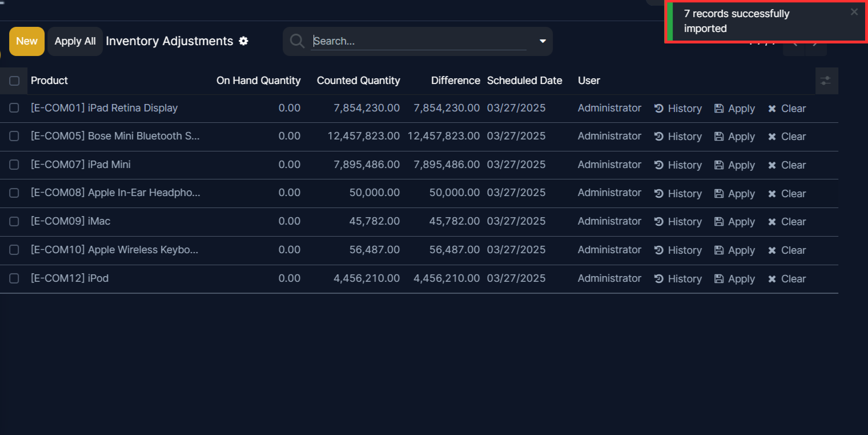Clear count for Apple Wireless Keyboard row
Viewport: 868px width, 435px height.
coord(787,250)
